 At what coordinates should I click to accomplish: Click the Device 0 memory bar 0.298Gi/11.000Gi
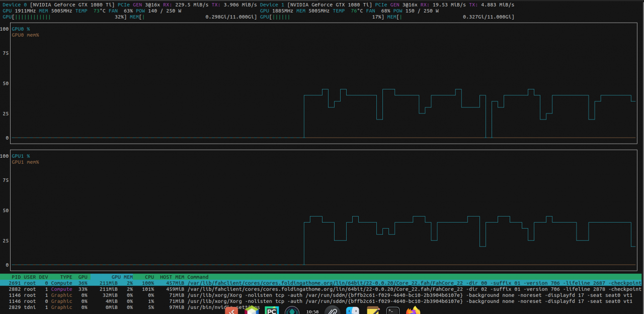[193, 17]
